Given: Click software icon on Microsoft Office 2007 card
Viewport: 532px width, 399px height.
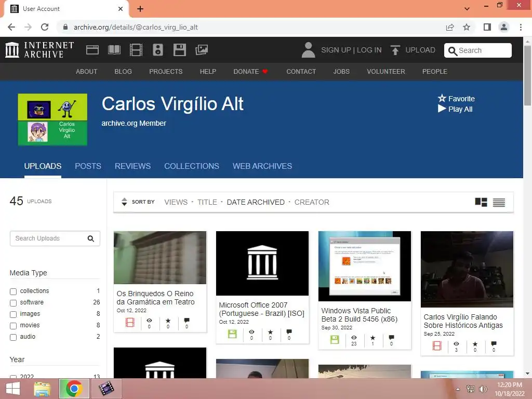Looking at the screenshot, I should [232, 334].
